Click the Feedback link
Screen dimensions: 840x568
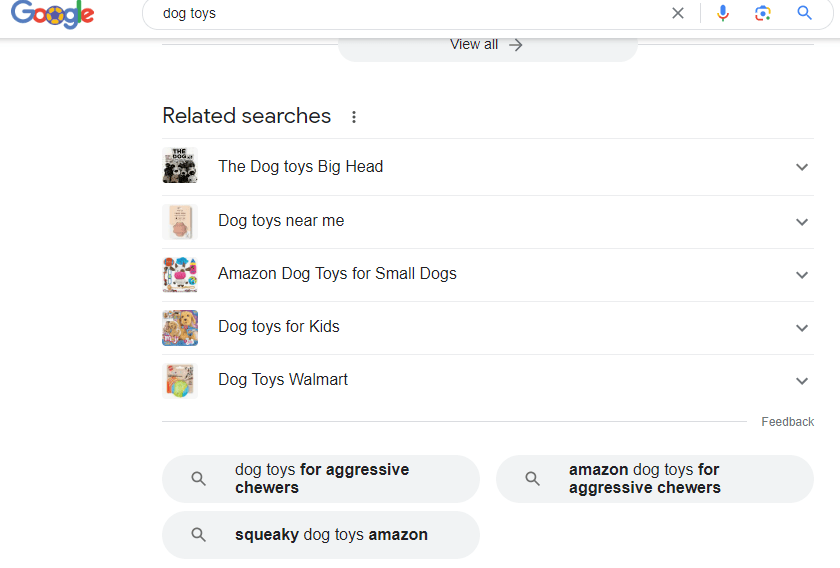point(787,422)
